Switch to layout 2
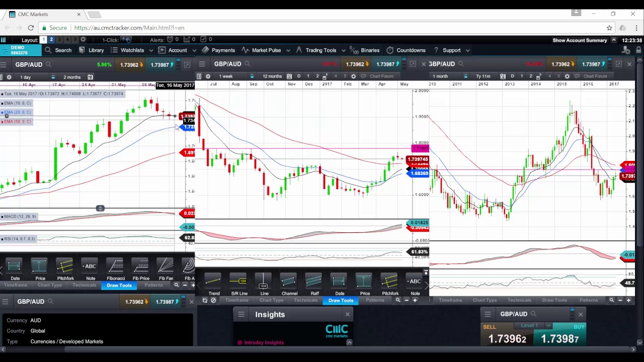 click(x=51, y=40)
